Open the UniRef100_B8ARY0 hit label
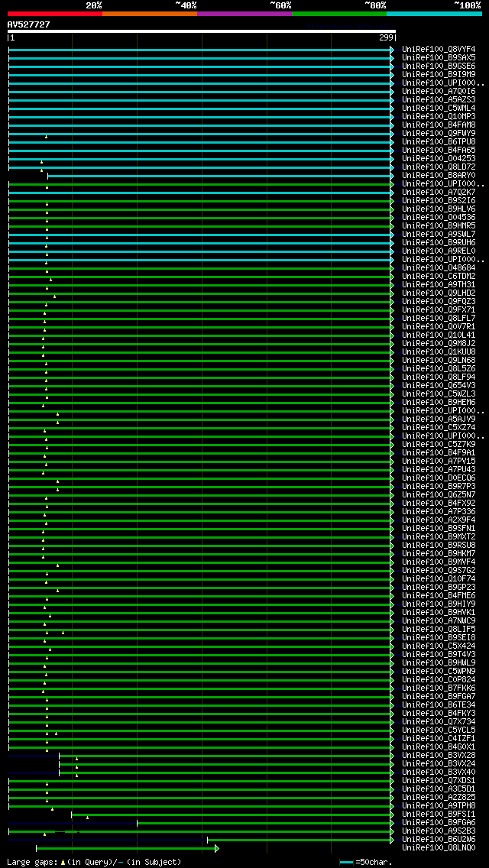This screenshot has width=489, height=868. (439, 175)
